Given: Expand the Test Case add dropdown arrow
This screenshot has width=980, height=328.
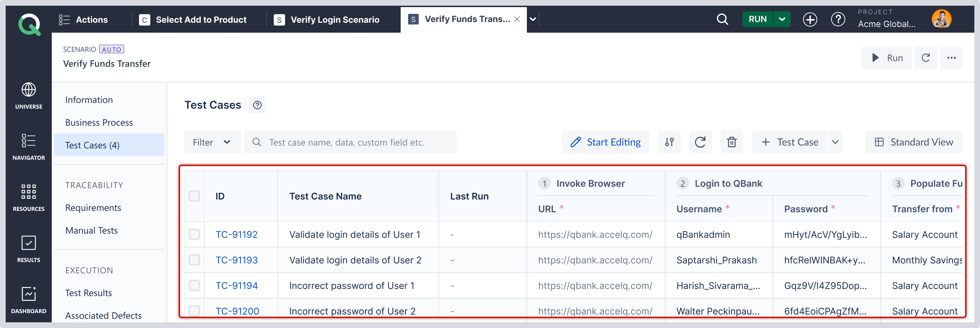Looking at the screenshot, I should [x=835, y=142].
